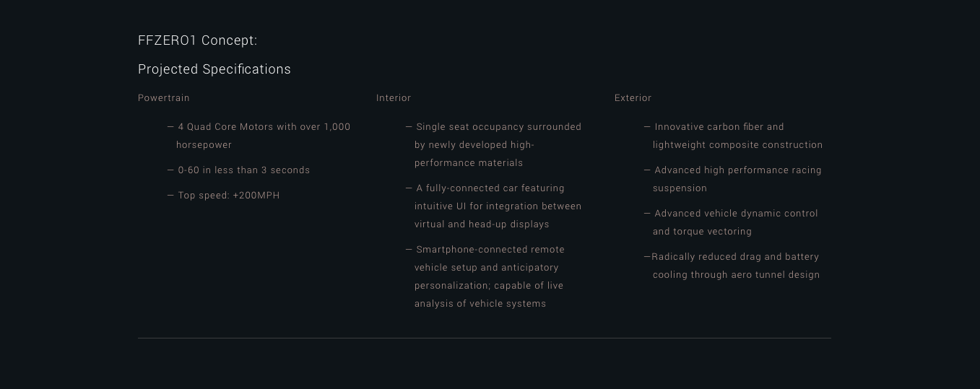This screenshot has width=980, height=389.
Task: Click the FFZERO1 Concept heading
Action: coord(197,40)
